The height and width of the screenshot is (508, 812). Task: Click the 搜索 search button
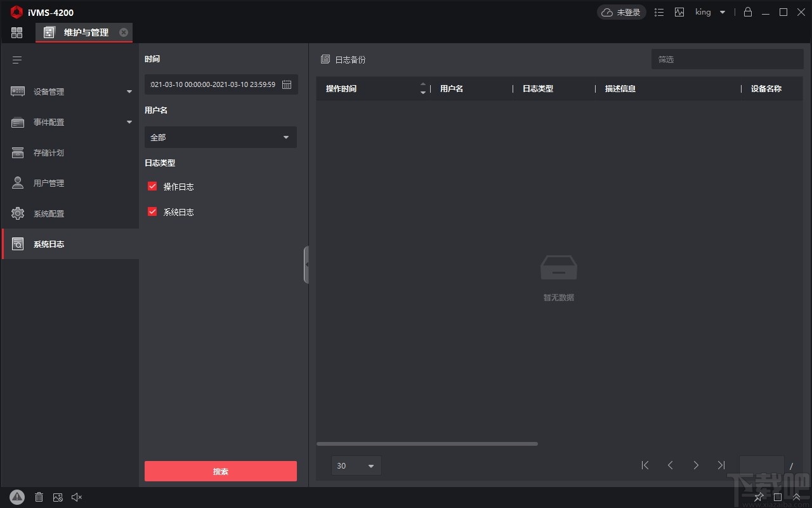(x=220, y=471)
